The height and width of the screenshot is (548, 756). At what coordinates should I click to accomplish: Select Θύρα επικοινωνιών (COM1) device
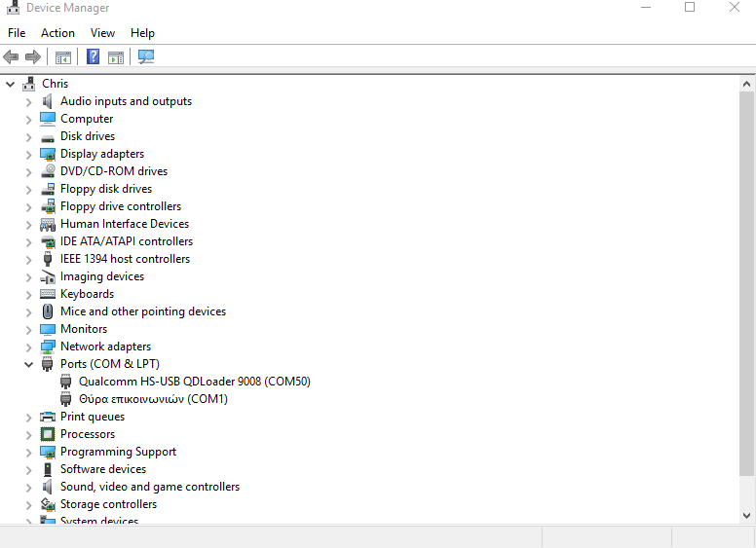coord(153,399)
